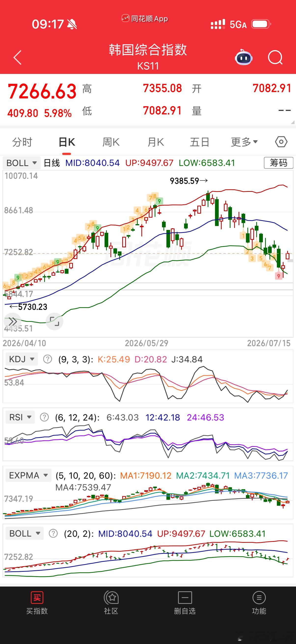Open the RSI indicator dropdown
The height and width of the screenshot is (644, 296).
20,417
